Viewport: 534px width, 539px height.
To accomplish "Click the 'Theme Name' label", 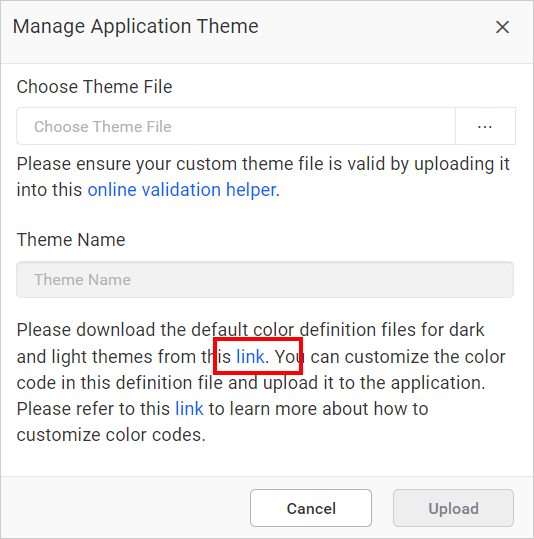I will [x=71, y=240].
